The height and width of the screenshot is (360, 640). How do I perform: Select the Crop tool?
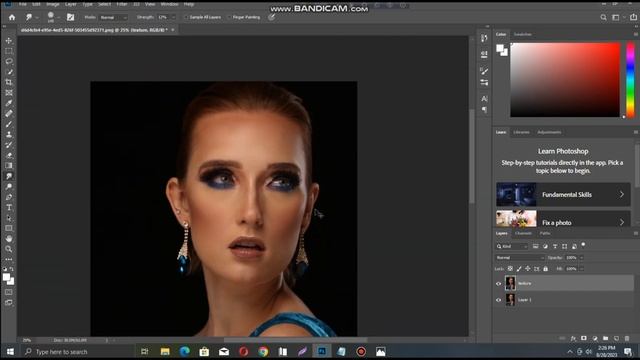click(9, 82)
